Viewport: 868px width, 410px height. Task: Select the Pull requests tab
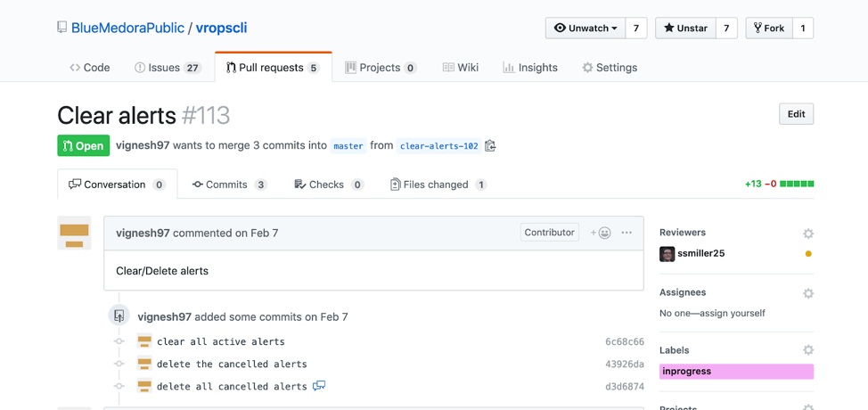pyautogui.click(x=274, y=68)
